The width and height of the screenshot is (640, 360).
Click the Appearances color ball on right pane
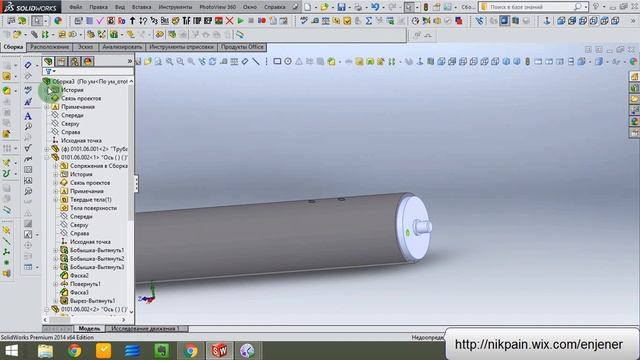coord(634,122)
